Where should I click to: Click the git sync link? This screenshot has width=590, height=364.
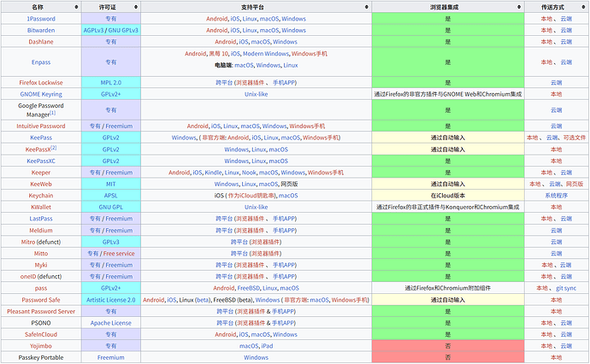pos(566,289)
